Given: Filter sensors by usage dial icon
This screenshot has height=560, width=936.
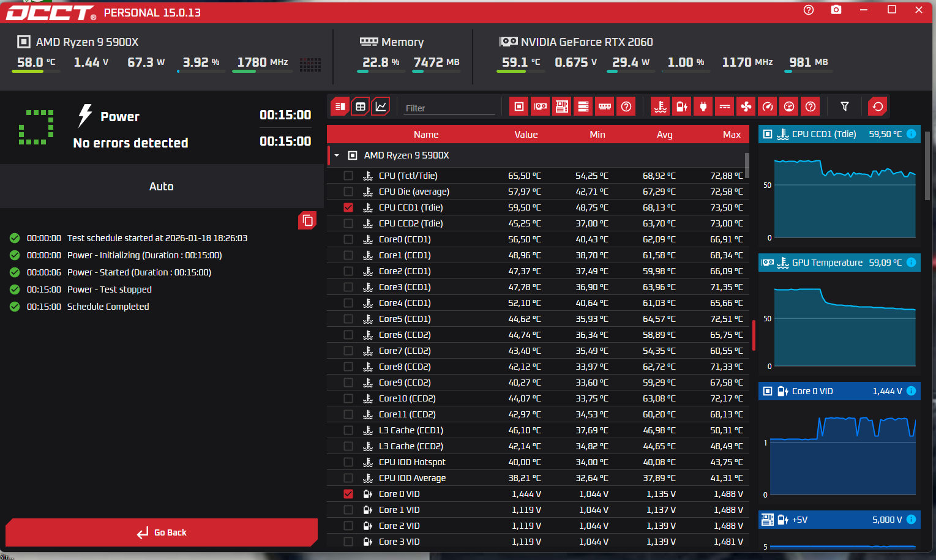Looking at the screenshot, I should point(789,106).
